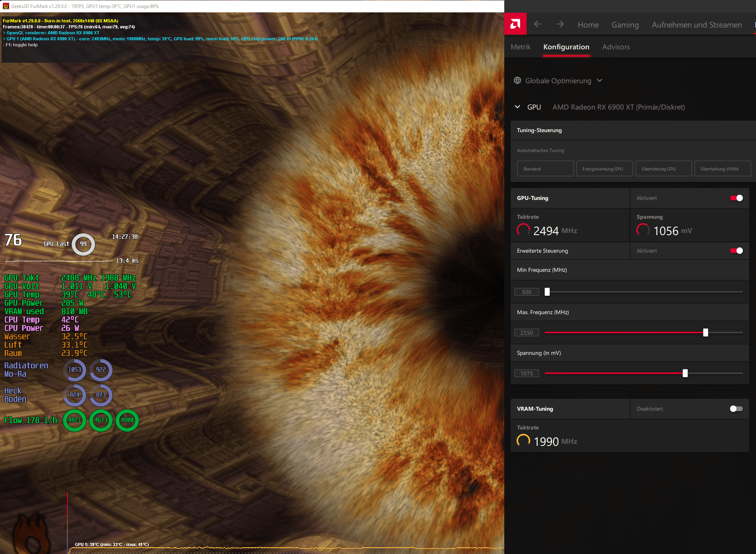The height and width of the screenshot is (554, 756).
Task: Click the GPU Last 99 gauge
Action: pyautogui.click(x=83, y=244)
